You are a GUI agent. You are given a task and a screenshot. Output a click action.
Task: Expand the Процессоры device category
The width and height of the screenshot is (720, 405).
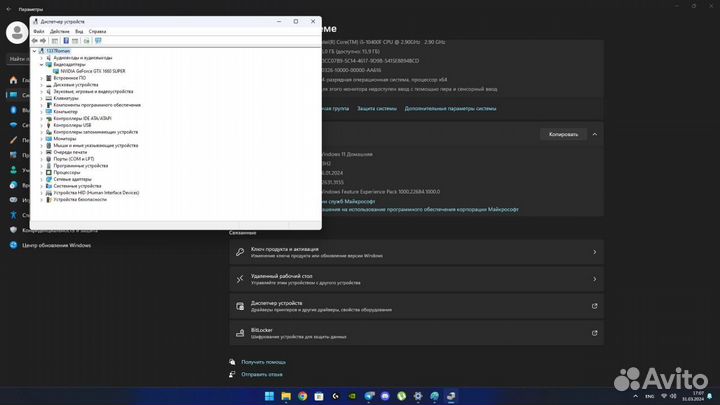(42, 172)
